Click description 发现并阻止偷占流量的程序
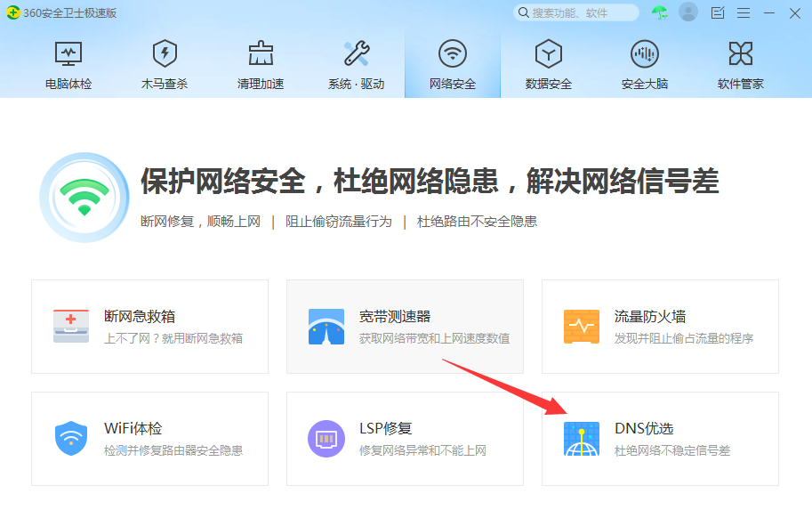 [684, 338]
